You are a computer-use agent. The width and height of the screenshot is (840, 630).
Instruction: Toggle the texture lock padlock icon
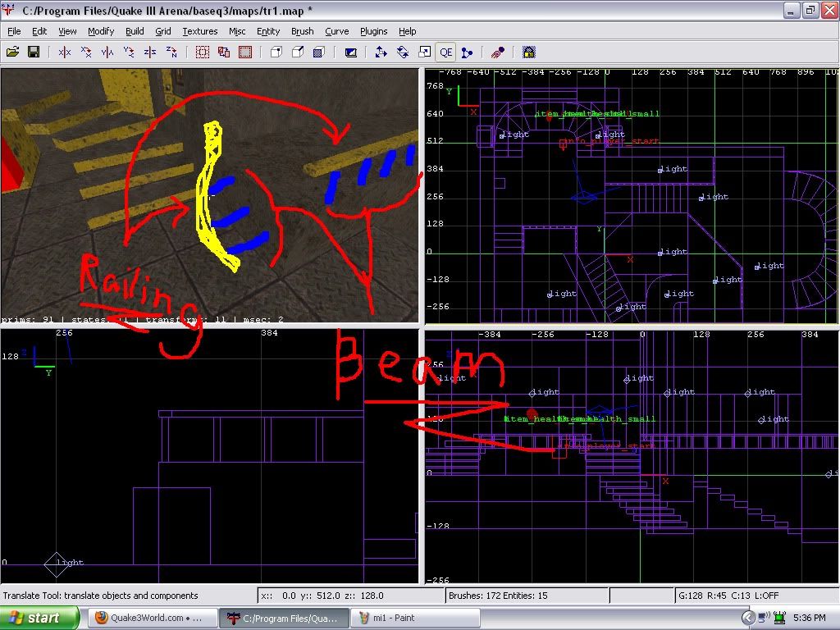pyautogui.click(x=529, y=52)
